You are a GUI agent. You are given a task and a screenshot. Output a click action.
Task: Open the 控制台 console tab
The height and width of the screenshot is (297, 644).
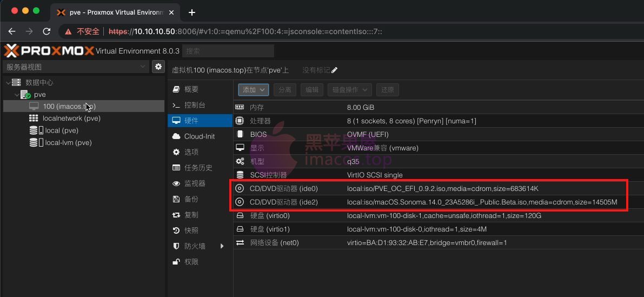click(200, 105)
